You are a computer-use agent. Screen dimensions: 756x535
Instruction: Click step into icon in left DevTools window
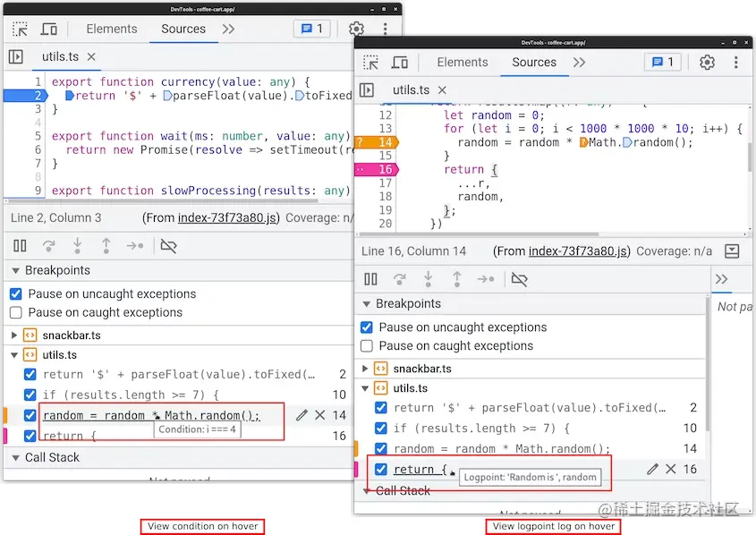coord(77,246)
